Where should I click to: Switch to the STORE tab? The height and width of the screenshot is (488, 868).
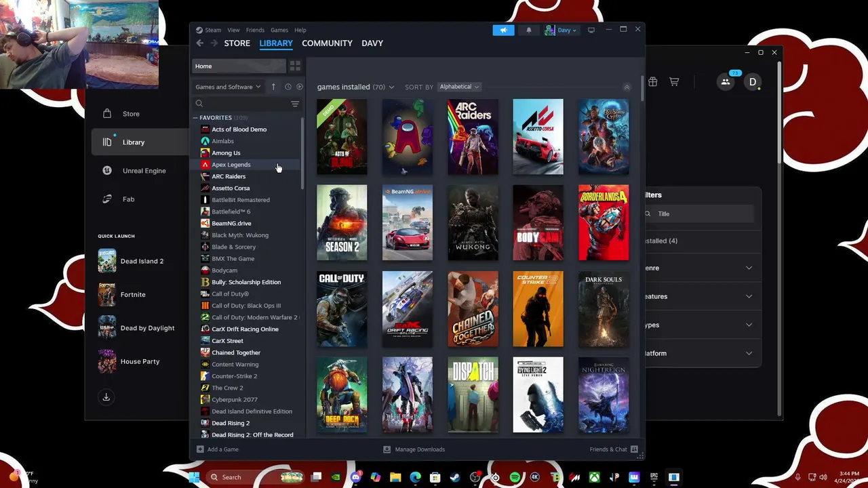pos(237,43)
